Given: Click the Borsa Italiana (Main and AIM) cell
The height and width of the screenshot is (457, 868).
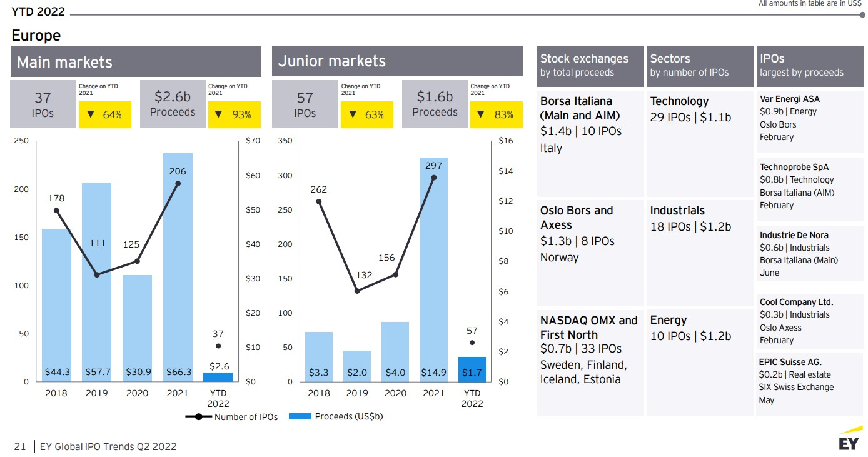Looking at the screenshot, I should pos(590,144).
